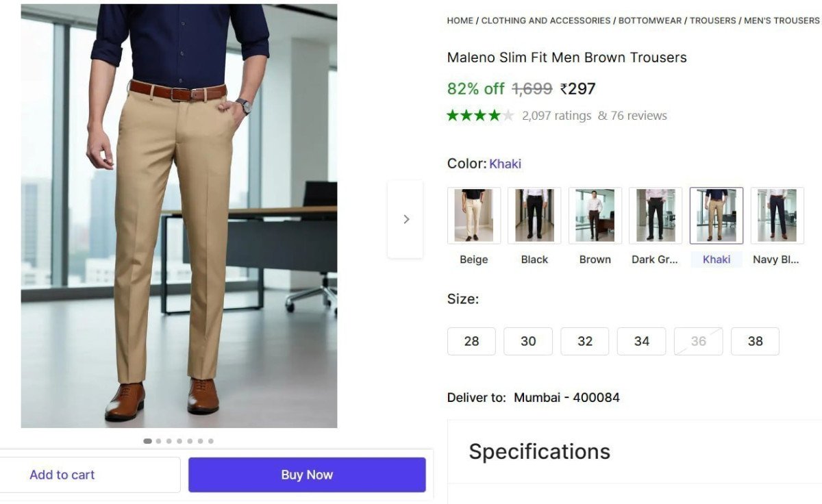822x504 pixels.
Task: Click the star rating icon row
Action: point(478,115)
